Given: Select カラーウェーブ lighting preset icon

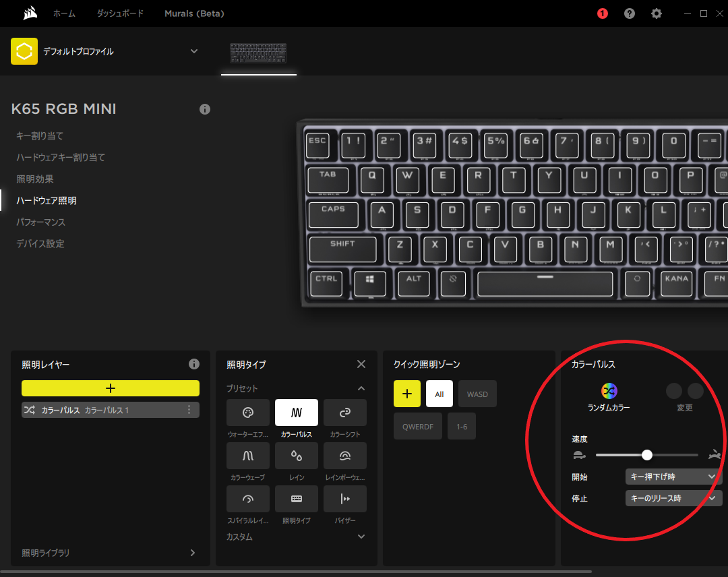Looking at the screenshot, I should [x=248, y=456].
